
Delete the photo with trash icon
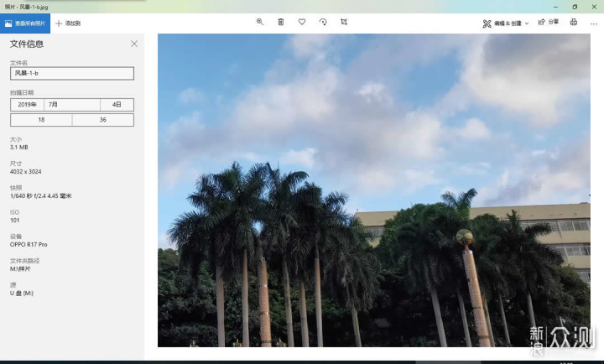coord(281,22)
